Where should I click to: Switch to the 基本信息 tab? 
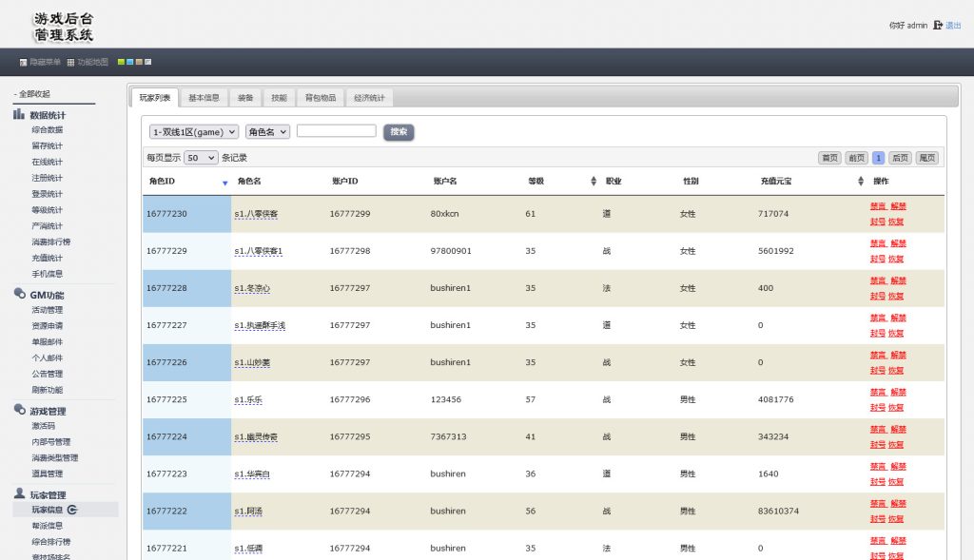[x=204, y=98]
